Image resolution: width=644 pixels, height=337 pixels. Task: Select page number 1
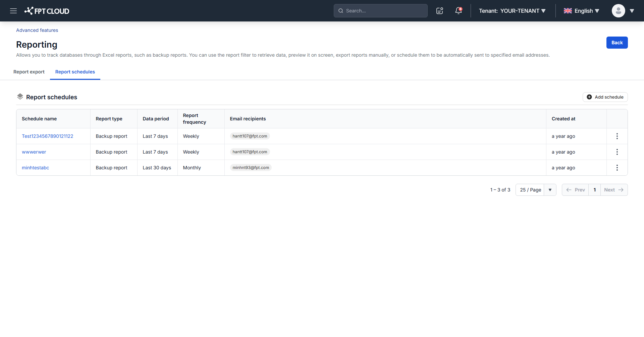tap(595, 190)
